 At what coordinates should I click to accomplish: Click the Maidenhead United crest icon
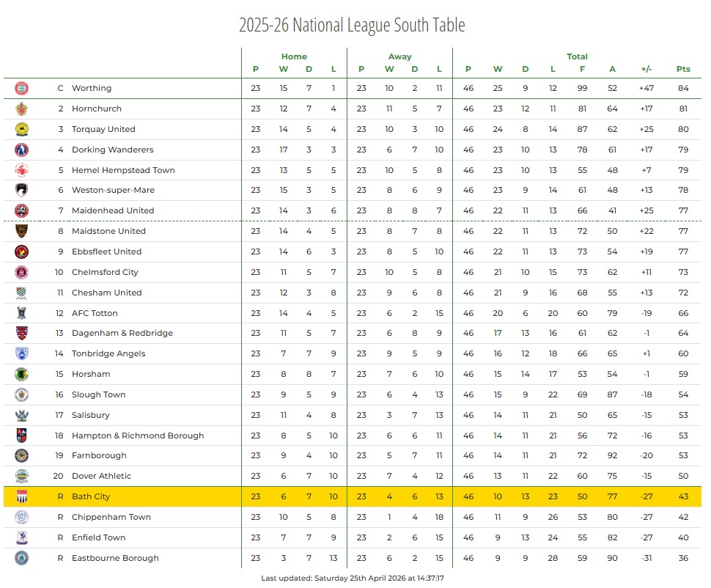coord(22,210)
